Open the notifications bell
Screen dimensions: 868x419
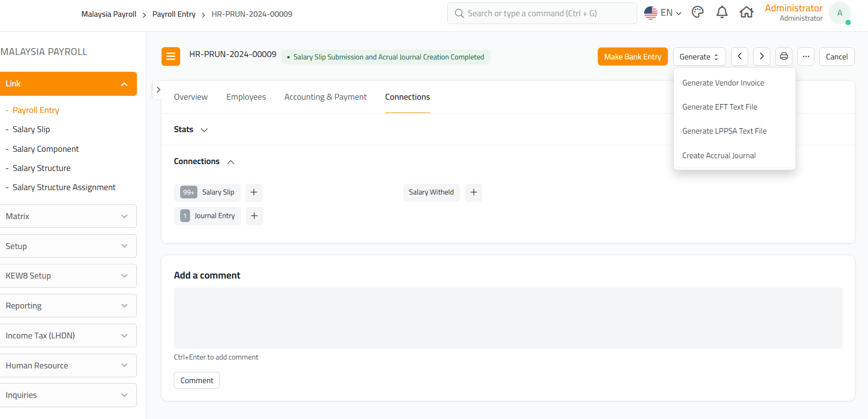[722, 13]
